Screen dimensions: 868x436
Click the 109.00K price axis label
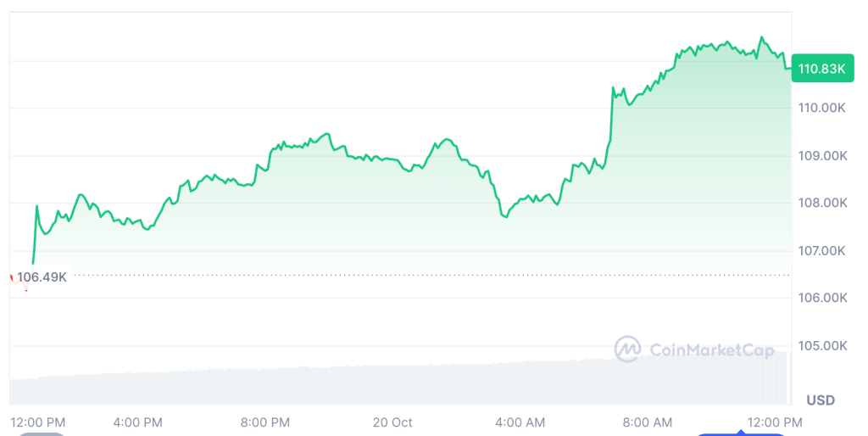coord(821,156)
